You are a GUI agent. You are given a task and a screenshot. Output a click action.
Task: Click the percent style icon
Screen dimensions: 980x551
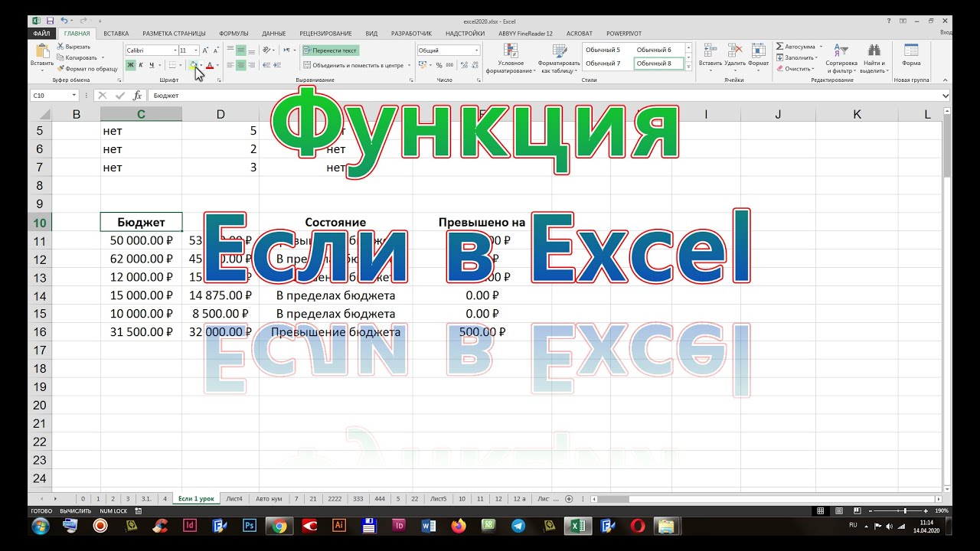click(x=439, y=65)
